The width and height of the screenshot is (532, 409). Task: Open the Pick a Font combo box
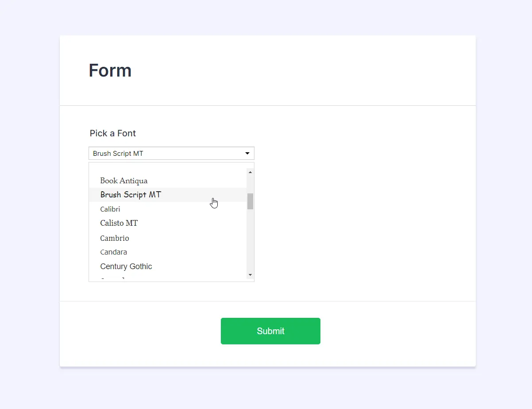pos(171,153)
